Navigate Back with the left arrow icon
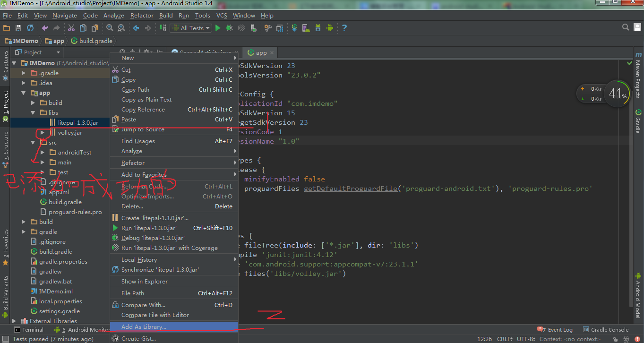This screenshot has height=343, width=644. pos(136,28)
